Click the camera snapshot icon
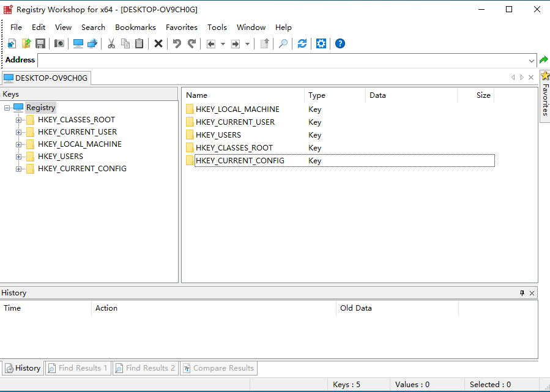 tap(59, 43)
